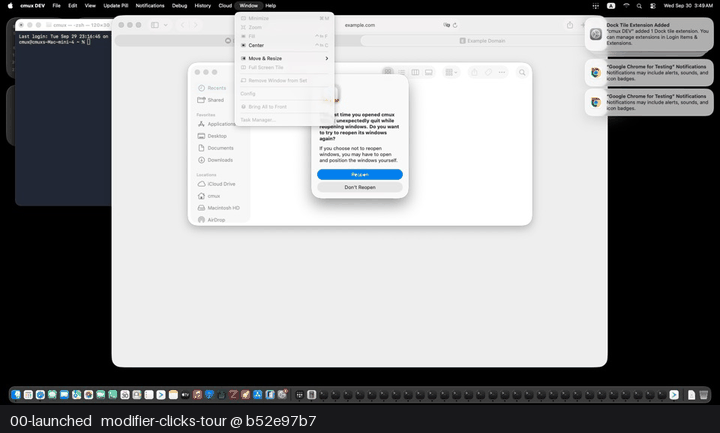Open AirDrop in the Finder sidebar
This screenshot has height=433, width=720.
click(x=212, y=219)
